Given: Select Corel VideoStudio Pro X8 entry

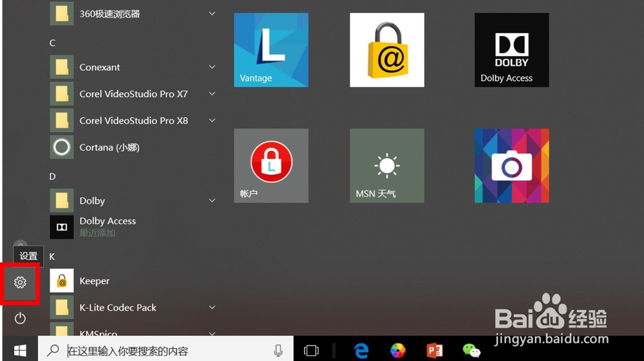Looking at the screenshot, I should [x=133, y=120].
